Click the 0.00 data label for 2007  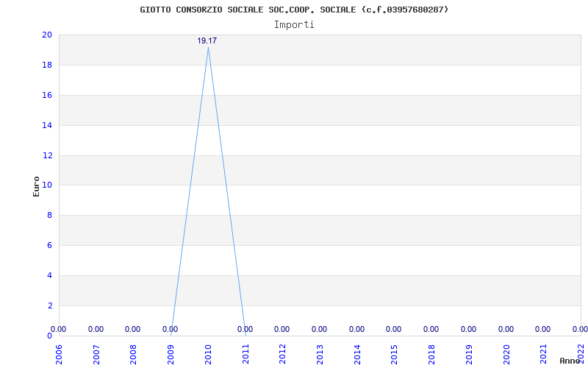[96, 329]
